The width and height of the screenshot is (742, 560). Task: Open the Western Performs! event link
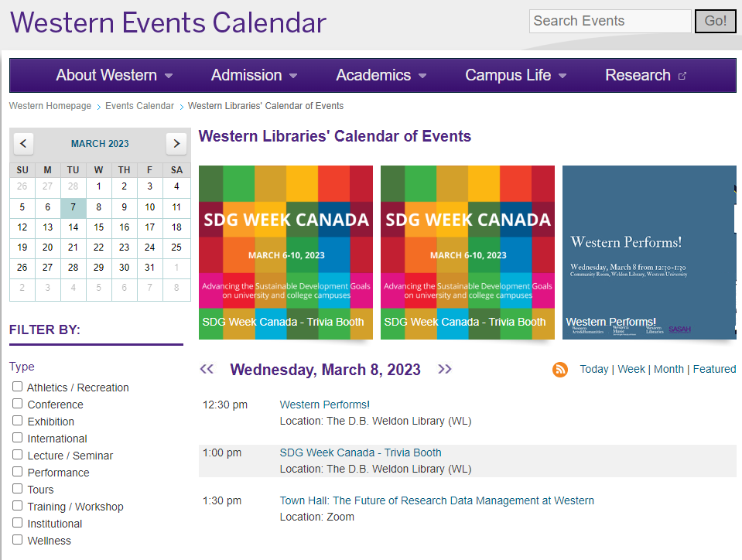tap(325, 405)
